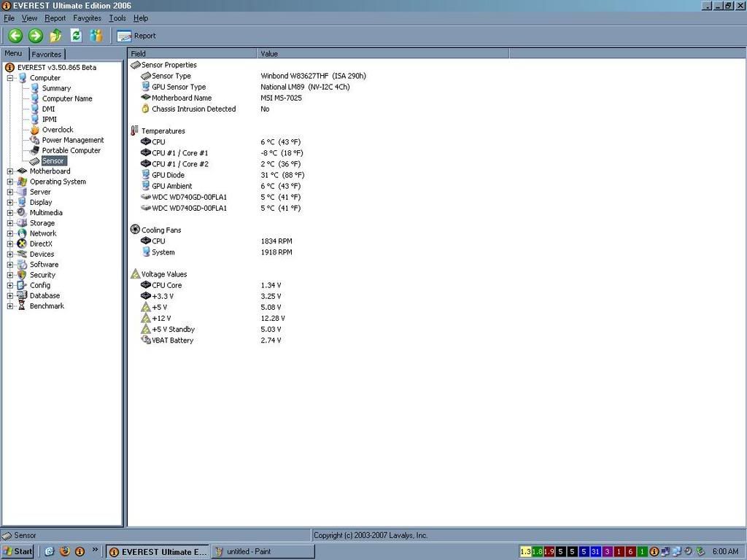The width and height of the screenshot is (747, 560).
Task: Collapse the Computer tree branch
Action: [x=10, y=77]
